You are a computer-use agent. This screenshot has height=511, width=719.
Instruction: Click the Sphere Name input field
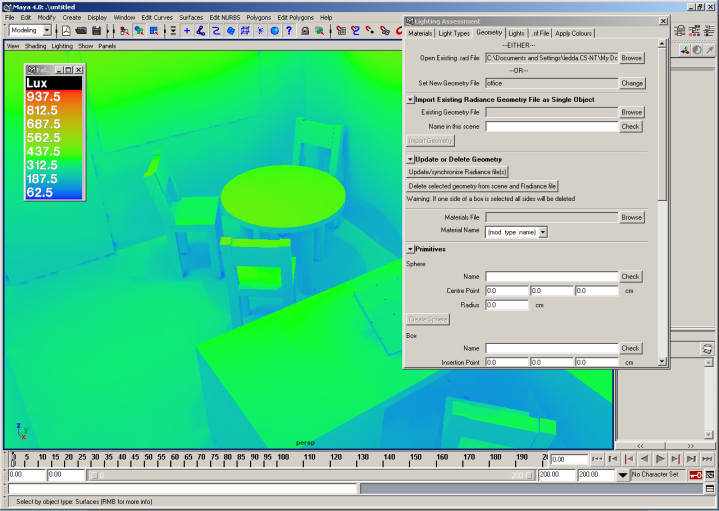point(551,276)
